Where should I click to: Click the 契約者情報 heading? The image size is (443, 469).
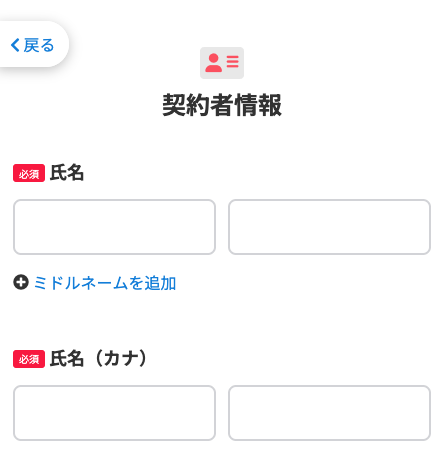pos(222,105)
